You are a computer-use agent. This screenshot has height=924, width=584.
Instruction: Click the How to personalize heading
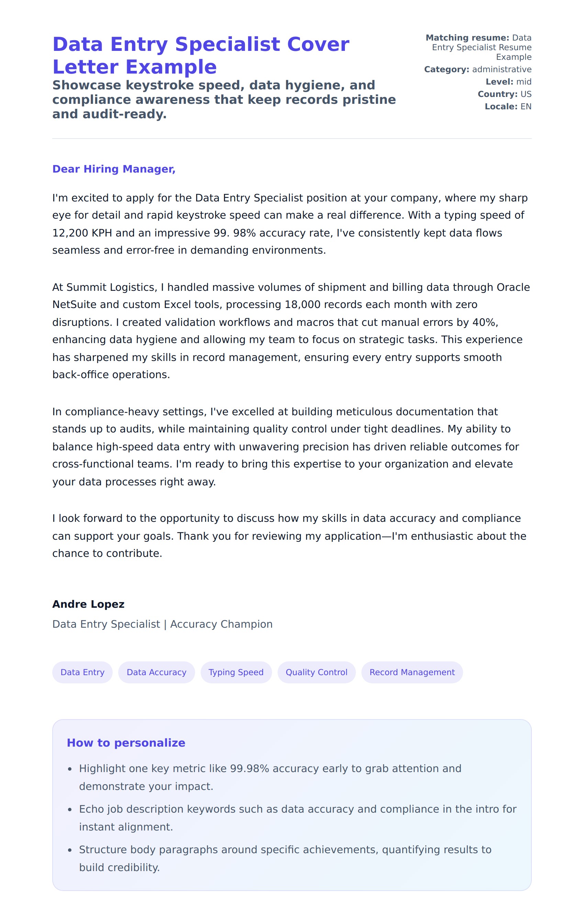pyautogui.click(x=126, y=743)
